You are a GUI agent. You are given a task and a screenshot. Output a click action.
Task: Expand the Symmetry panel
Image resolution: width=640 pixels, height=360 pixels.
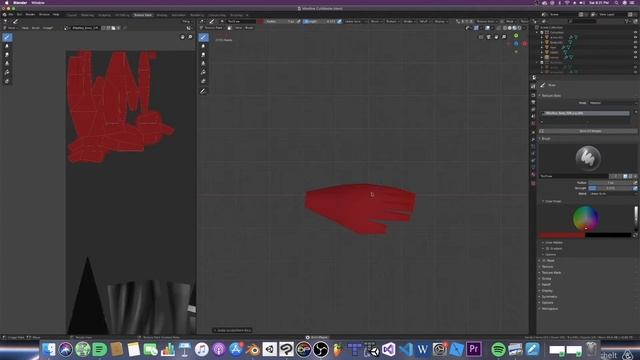coord(549,297)
